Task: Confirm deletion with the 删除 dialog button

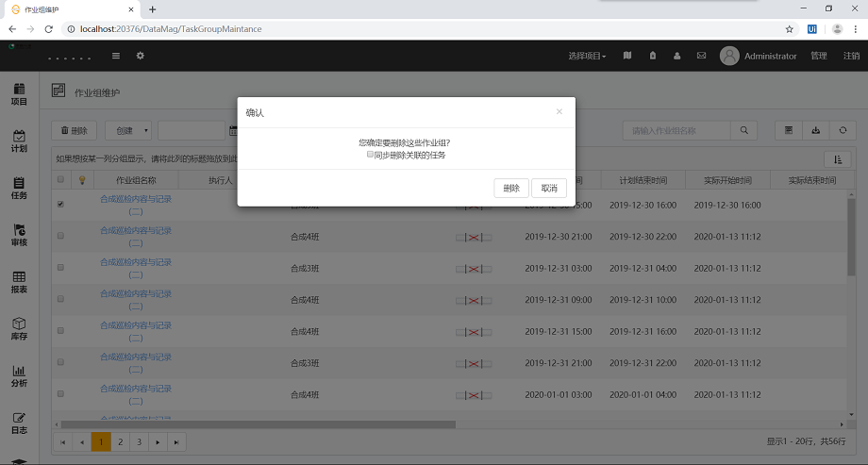Action: [x=510, y=188]
